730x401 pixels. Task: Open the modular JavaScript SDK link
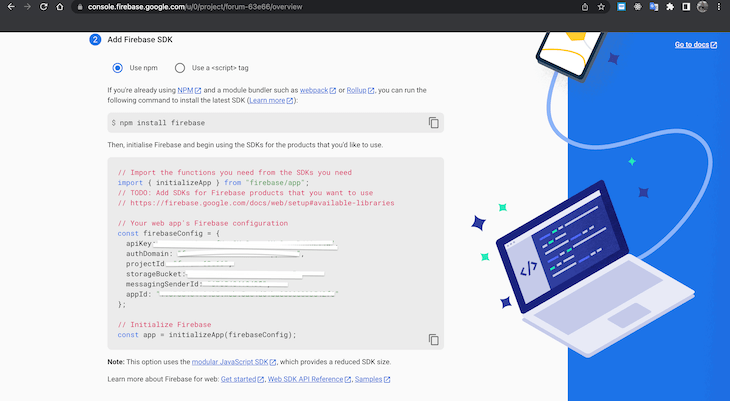(x=230, y=361)
